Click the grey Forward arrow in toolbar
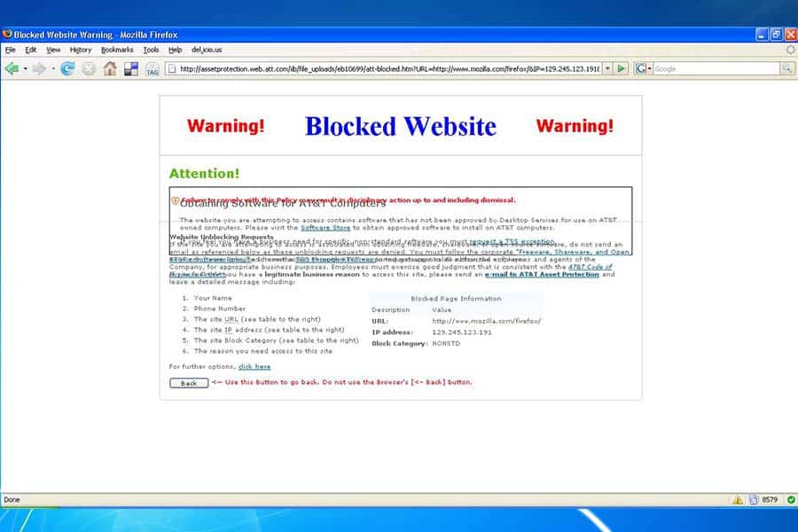Viewport: 798px width, 532px height. tap(39, 69)
